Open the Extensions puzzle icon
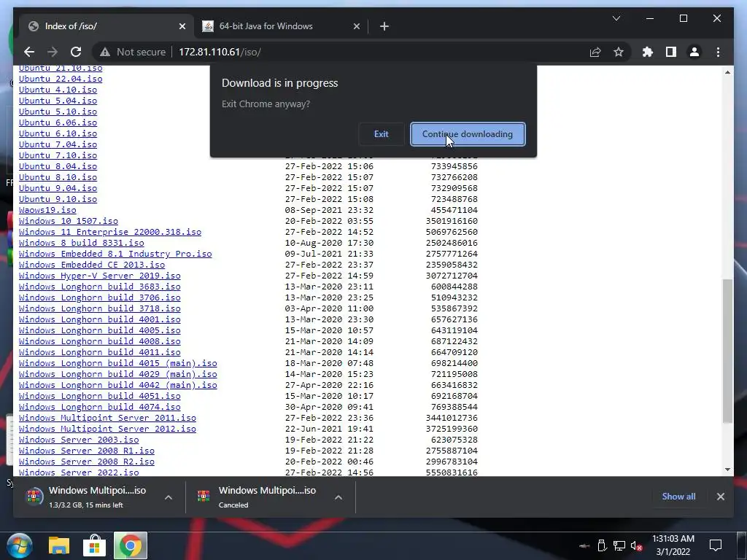This screenshot has height=560, width=747. pos(648,52)
